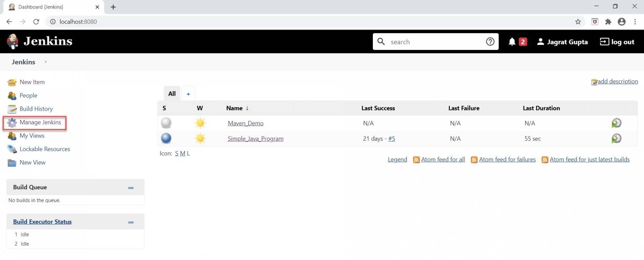Sort table by Last Success header
The height and width of the screenshot is (260, 644).
[x=378, y=108]
